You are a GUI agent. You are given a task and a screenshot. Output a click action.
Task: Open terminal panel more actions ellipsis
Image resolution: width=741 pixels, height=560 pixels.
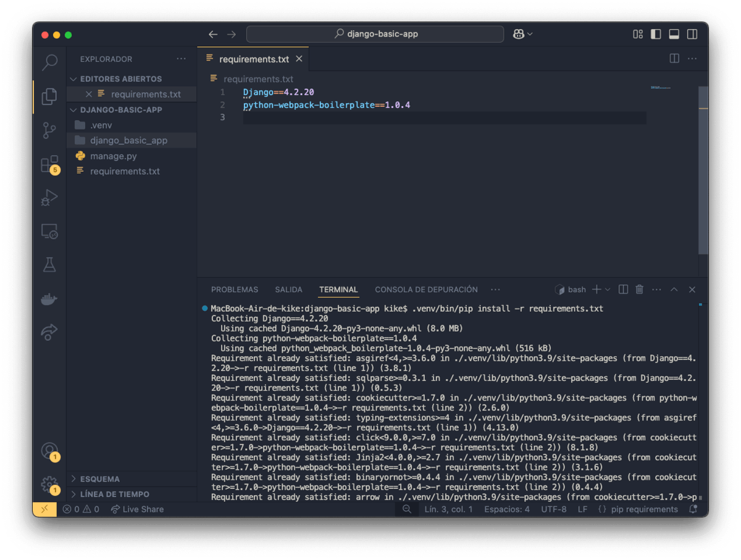pyautogui.click(x=656, y=290)
